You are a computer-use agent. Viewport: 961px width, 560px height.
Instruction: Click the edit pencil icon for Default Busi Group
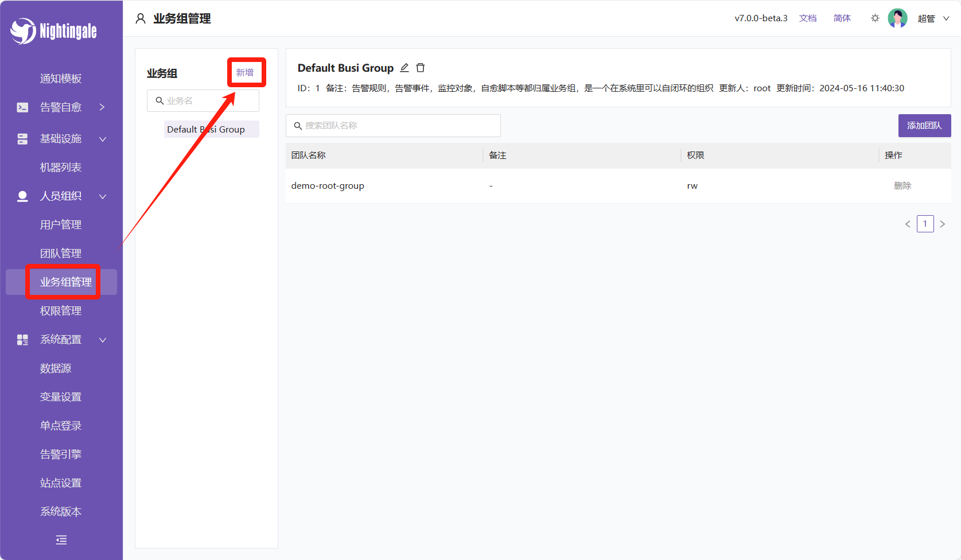click(404, 68)
